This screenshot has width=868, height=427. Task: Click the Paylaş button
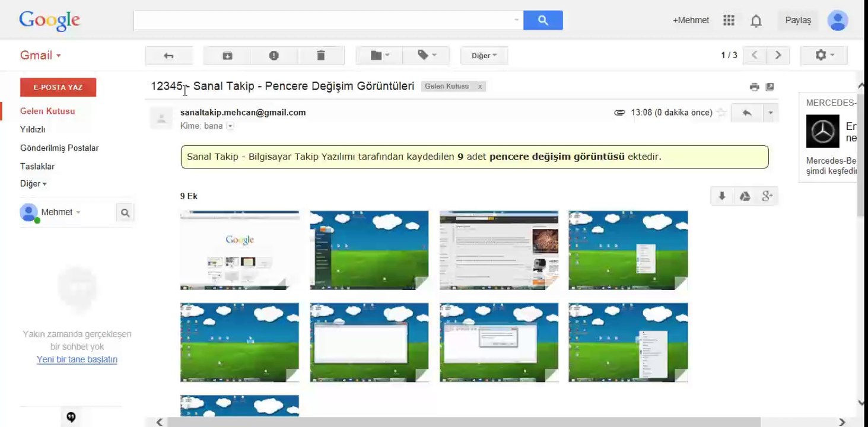798,20
